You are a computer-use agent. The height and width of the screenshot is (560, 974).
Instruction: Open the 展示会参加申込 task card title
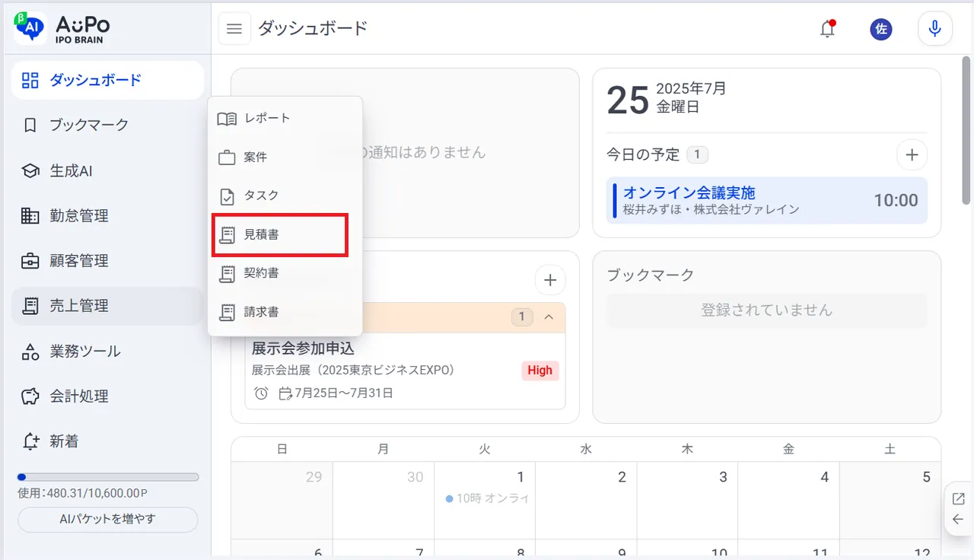[x=303, y=349]
